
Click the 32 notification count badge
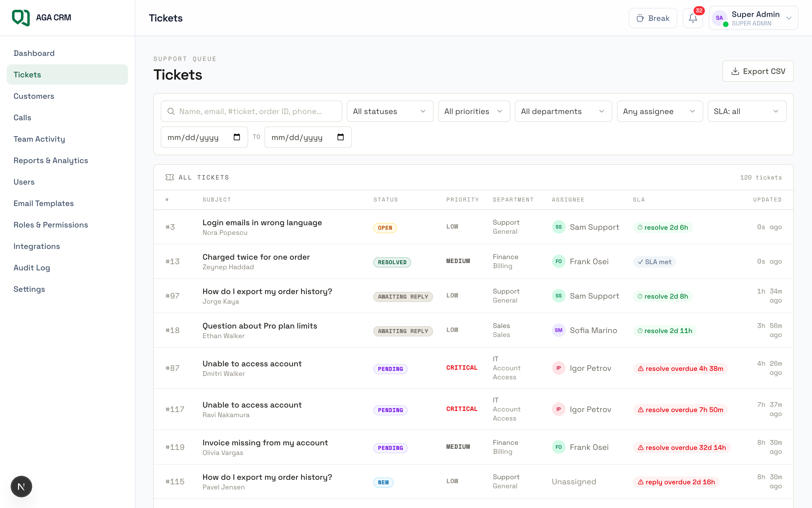pyautogui.click(x=699, y=11)
